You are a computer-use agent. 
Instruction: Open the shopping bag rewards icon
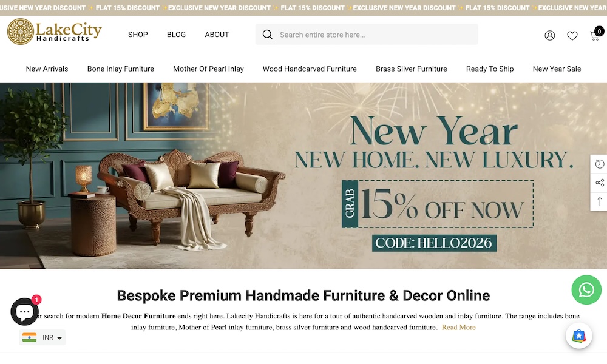point(578,335)
